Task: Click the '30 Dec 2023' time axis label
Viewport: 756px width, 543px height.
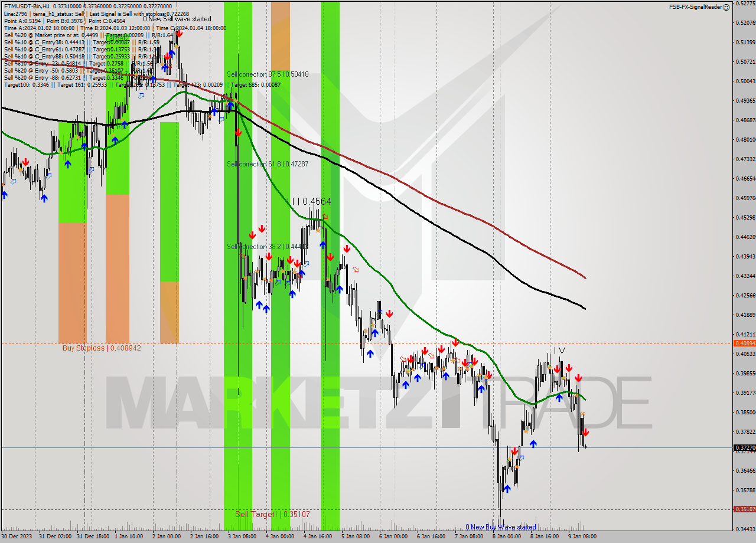Action: [17, 536]
